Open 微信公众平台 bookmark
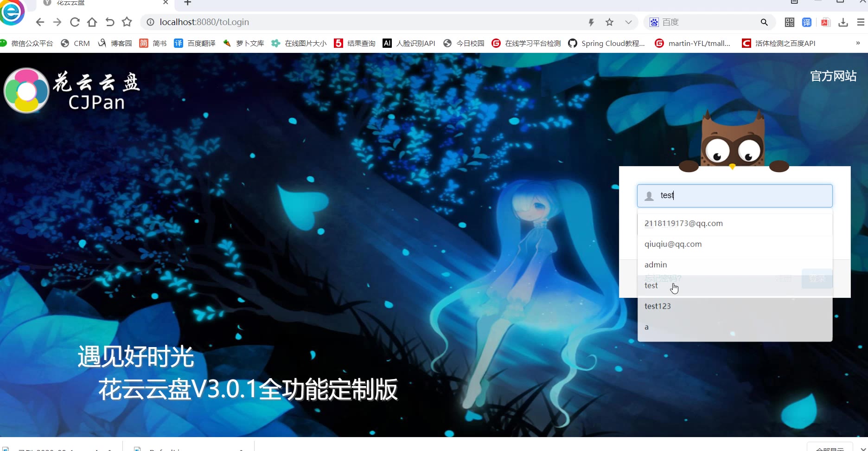868x451 pixels. [27, 43]
